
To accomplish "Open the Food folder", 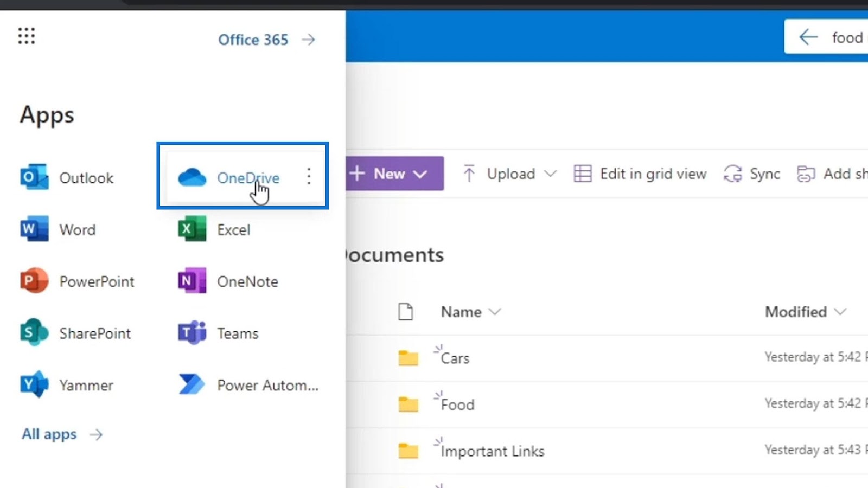I will tap(457, 405).
